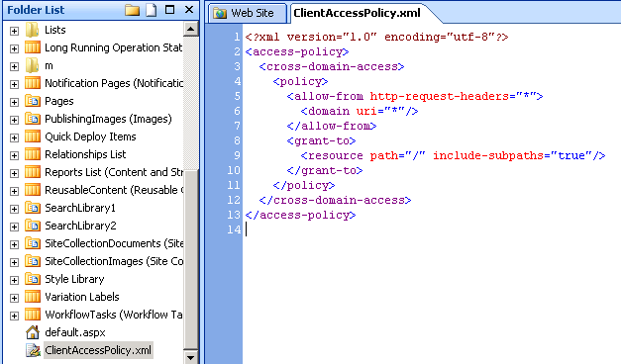Image resolution: width=621 pixels, height=364 pixels.
Task: Click the Quick Deploy Items list icon
Action: pyautogui.click(x=32, y=136)
